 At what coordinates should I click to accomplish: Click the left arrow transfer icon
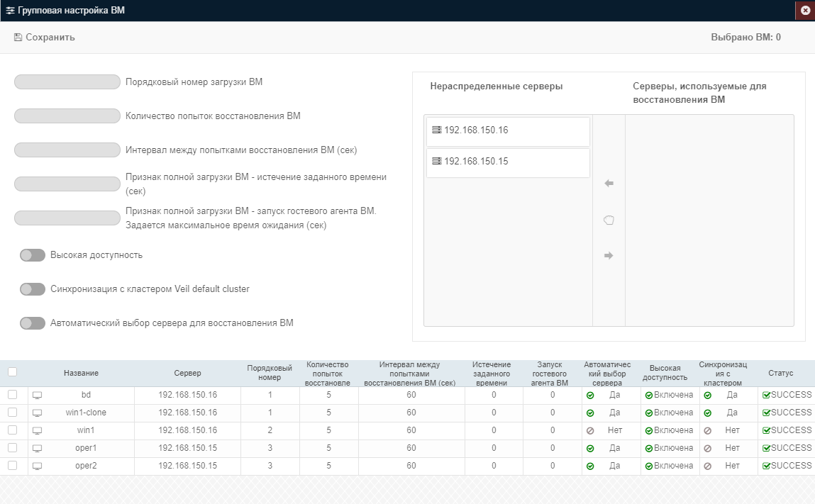609,183
